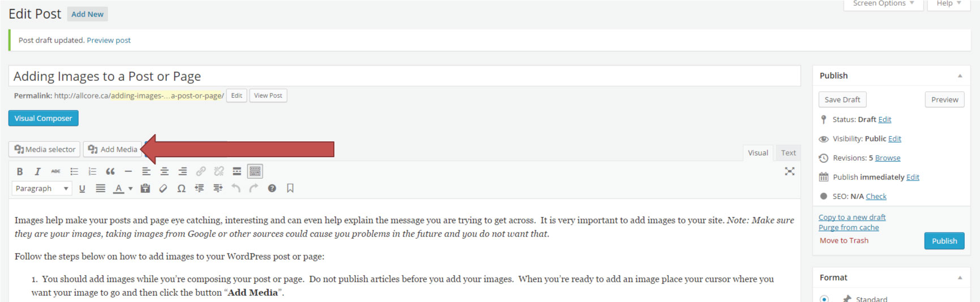Insert a blockquote

pos(110,171)
